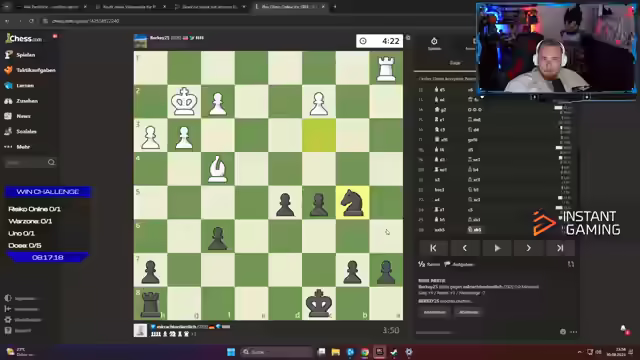Image resolution: width=640 pixels, height=360 pixels.
Task: Select the black king on the bottom rank
Action: point(319,303)
